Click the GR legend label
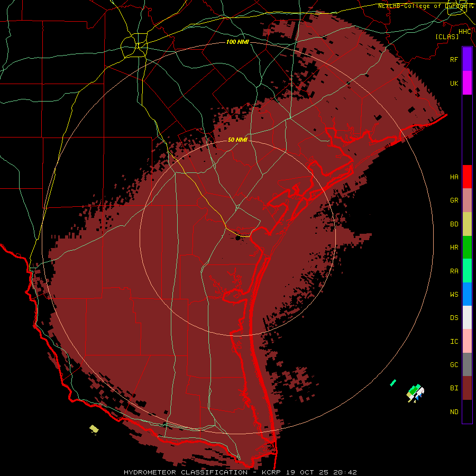Screen dimensions: 476x476 point(454,200)
